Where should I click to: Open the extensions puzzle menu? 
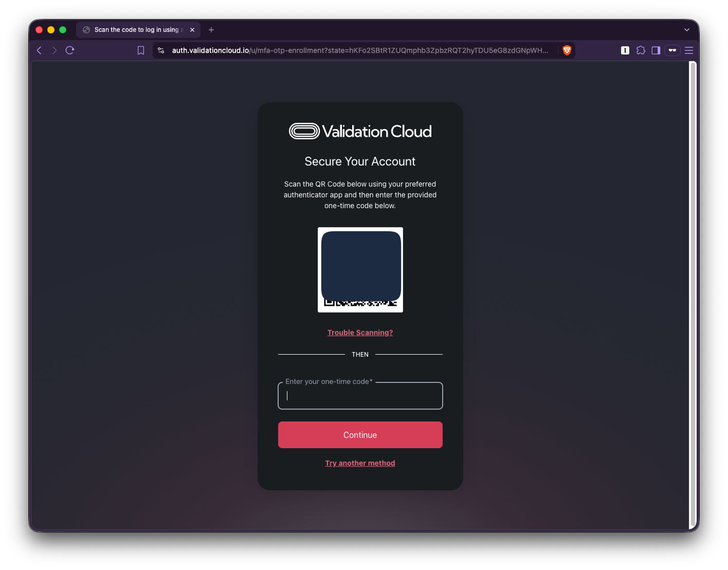641,50
